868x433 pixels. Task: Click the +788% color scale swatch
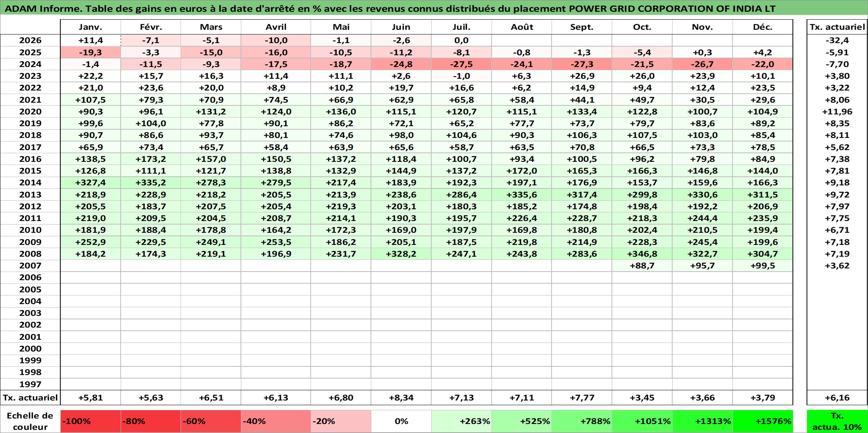pos(582,421)
